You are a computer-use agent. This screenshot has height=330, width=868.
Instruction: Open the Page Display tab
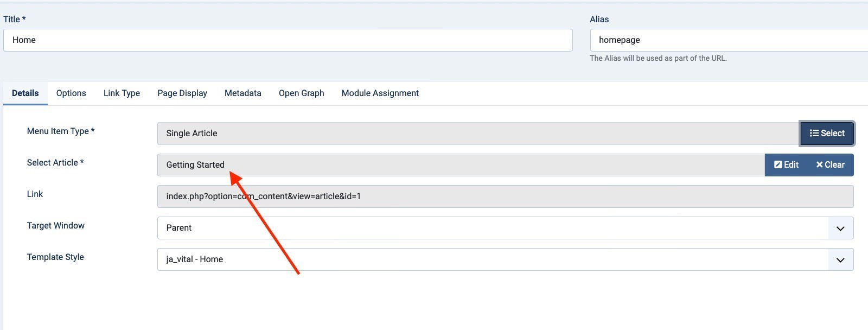point(182,93)
